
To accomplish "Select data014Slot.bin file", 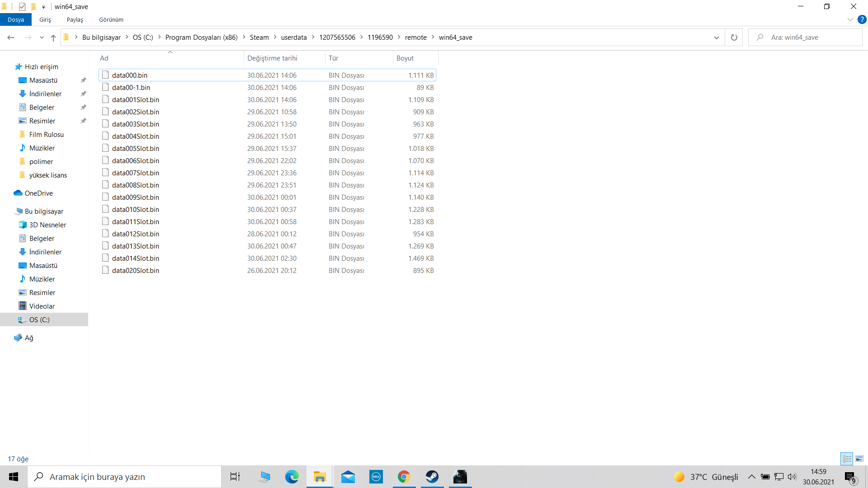I will 136,258.
